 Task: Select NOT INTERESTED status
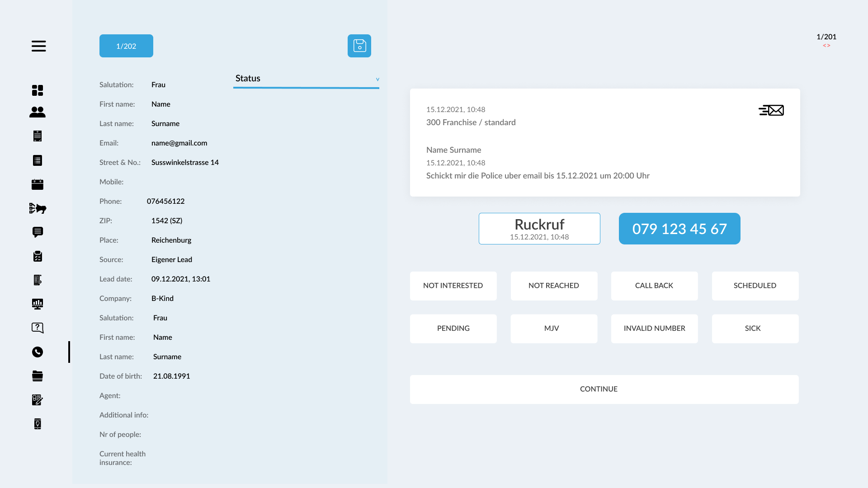(x=453, y=286)
